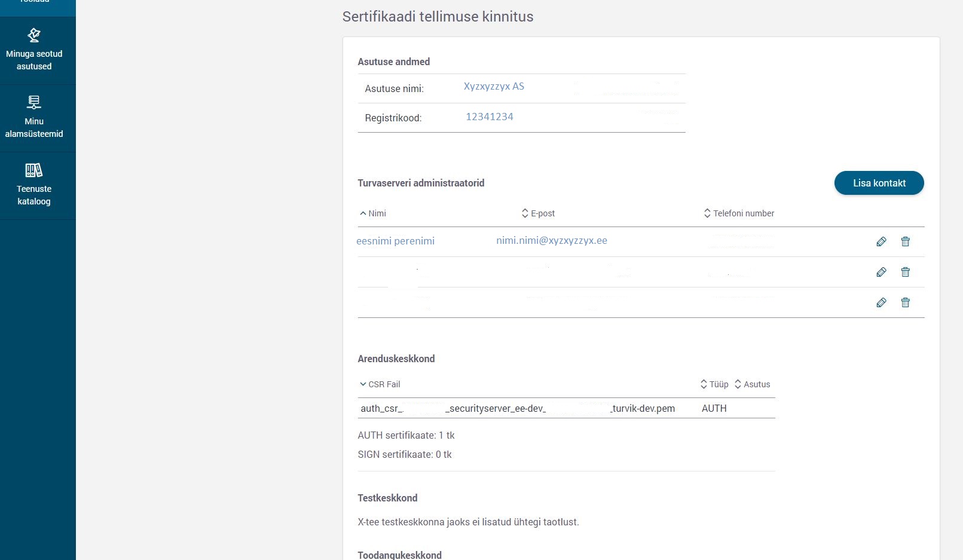Sort CSR files by CSR Fail column
Image resolution: width=963 pixels, height=560 pixels.
coord(380,384)
